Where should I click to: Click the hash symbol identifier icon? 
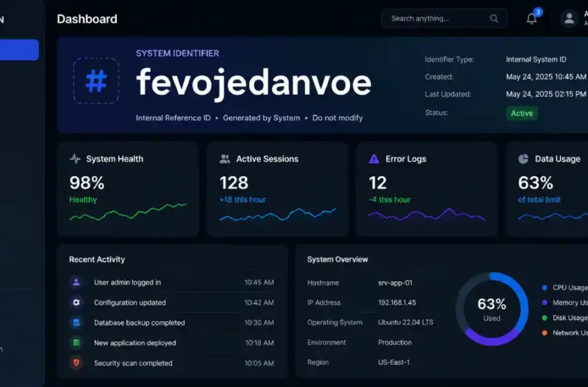[x=96, y=81]
